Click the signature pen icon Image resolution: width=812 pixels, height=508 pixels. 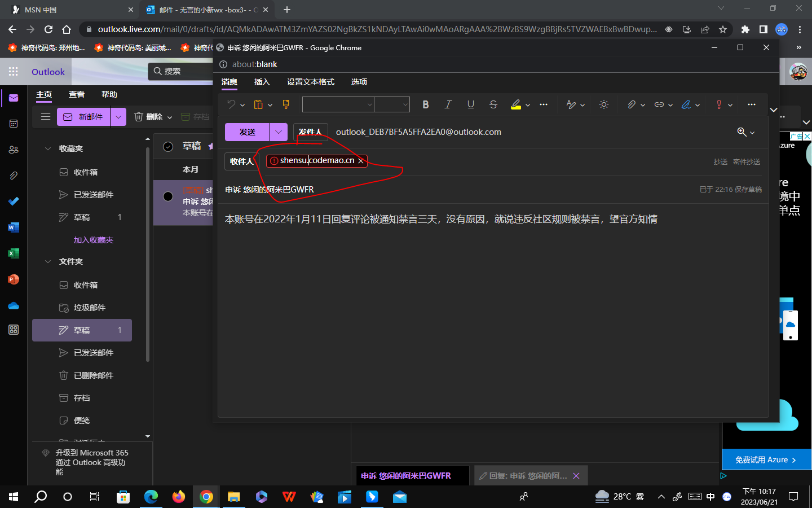[x=686, y=104]
